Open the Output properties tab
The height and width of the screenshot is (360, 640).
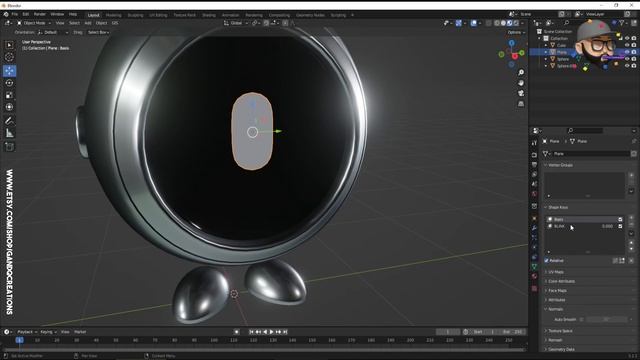pyautogui.click(x=534, y=164)
